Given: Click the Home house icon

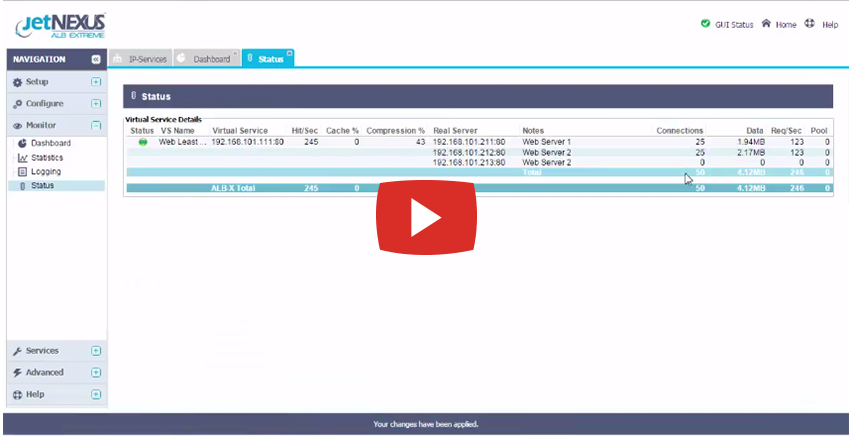Looking at the screenshot, I should click(x=767, y=23).
